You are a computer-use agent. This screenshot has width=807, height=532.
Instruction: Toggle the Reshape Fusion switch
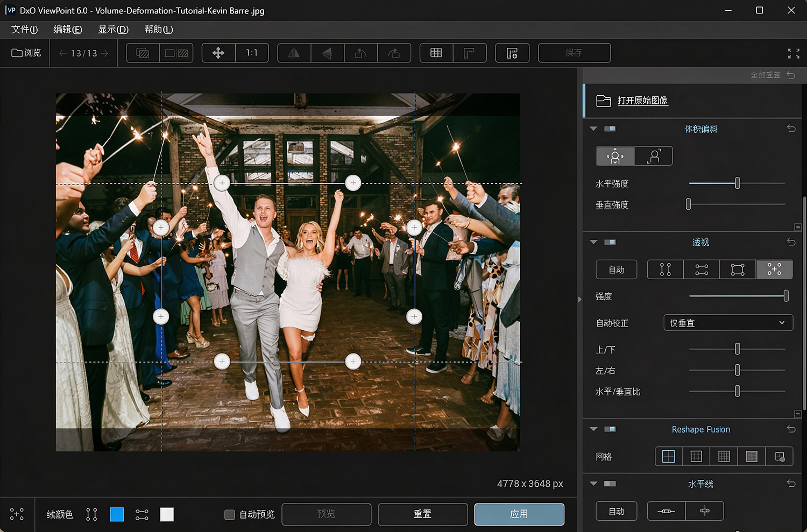tap(610, 429)
